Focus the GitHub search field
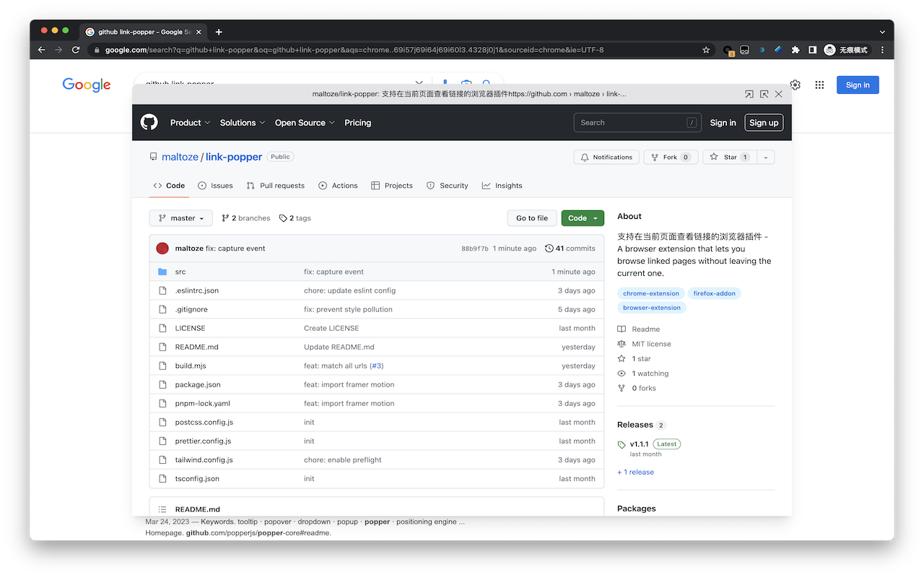 637,123
